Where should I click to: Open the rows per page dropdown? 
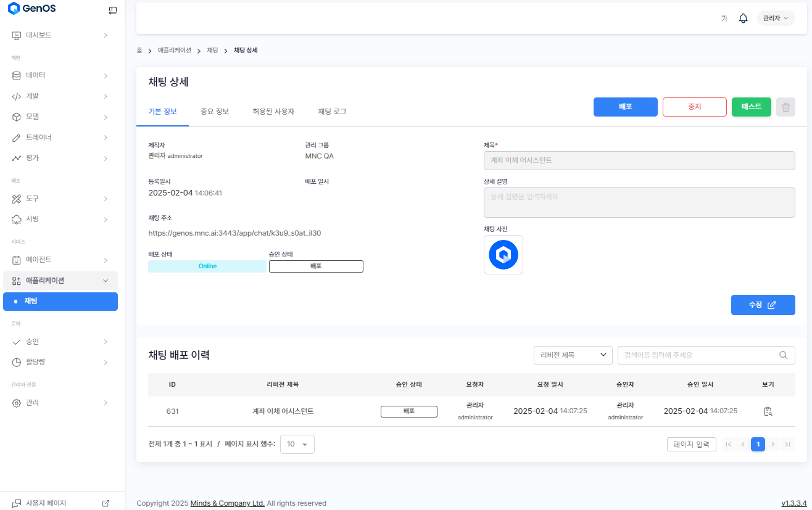(297, 445)
